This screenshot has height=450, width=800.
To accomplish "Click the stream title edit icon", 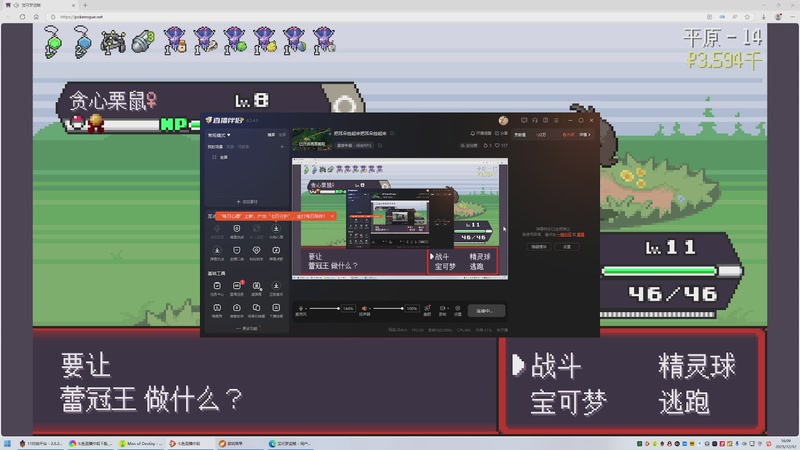I will 392,134.
